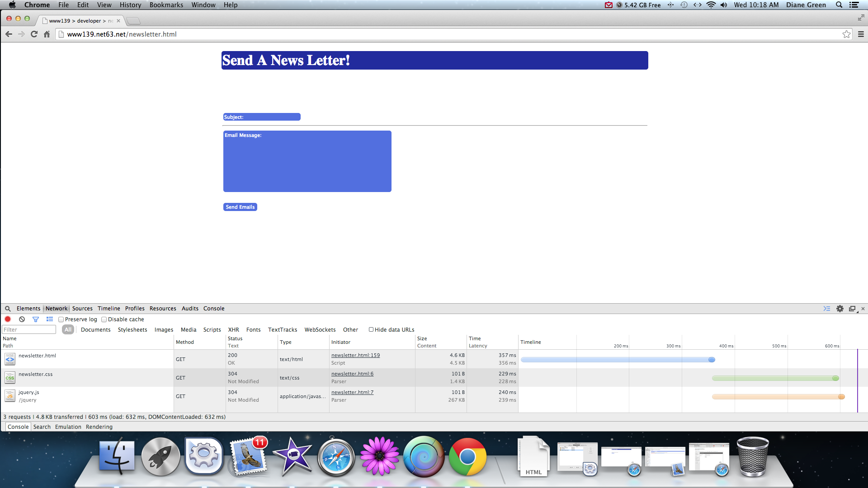The height and width of the screenshot is (488, 868).
Task: Switch network rows to detailed view icon
Action: [50, 319]
